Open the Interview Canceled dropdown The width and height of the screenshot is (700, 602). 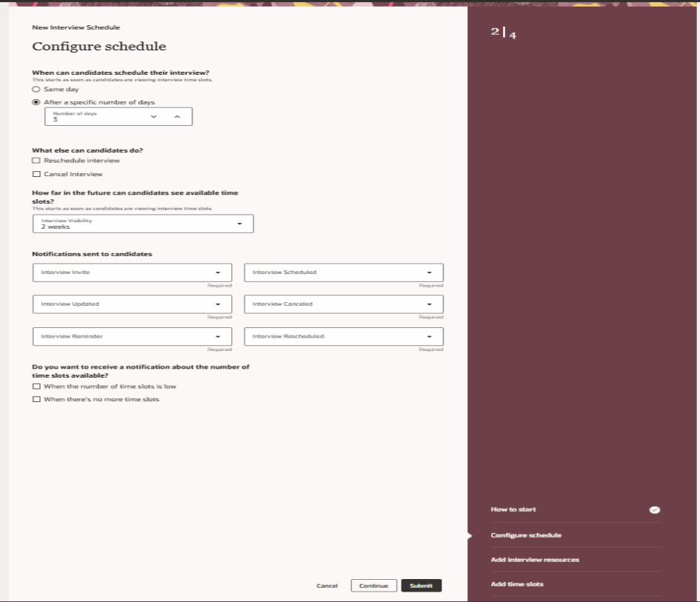coord(344,304)
